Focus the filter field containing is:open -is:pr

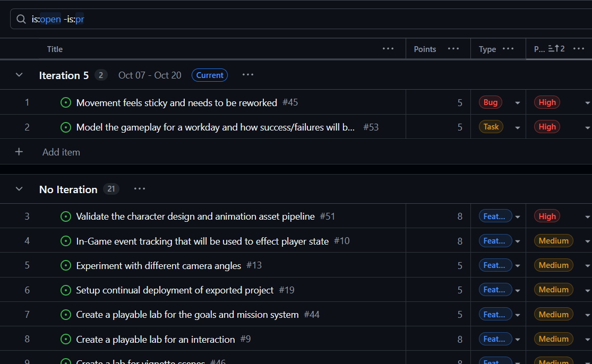[301, 19]
